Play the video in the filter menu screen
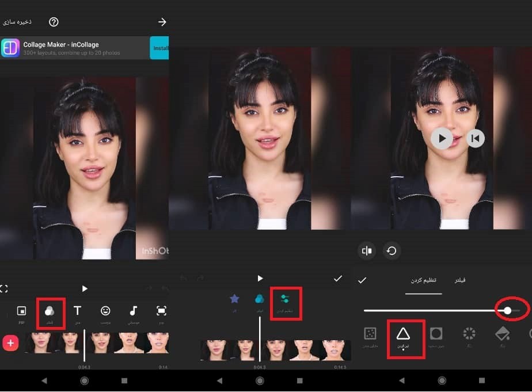The width and height of the screenshot is (532, 392). click(x=260, y=279)
